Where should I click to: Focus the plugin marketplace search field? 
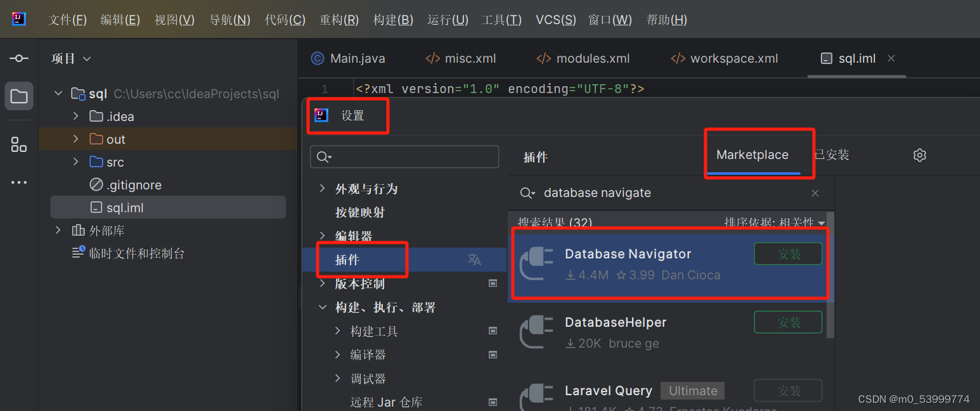(x=671, y=193)
